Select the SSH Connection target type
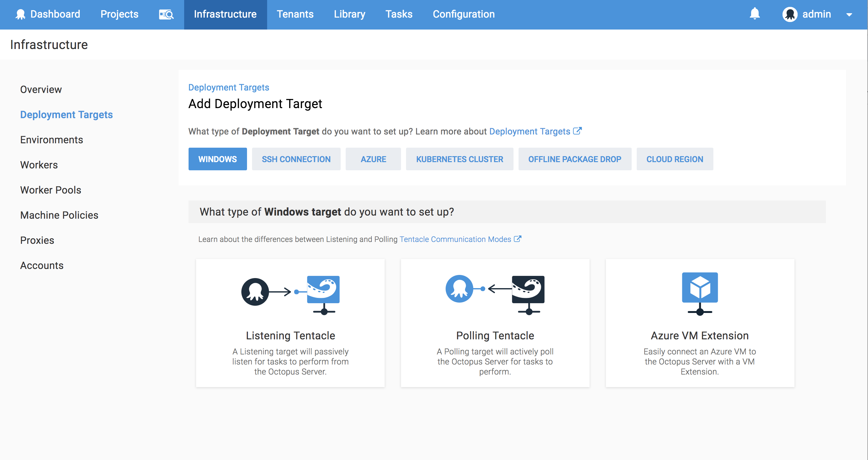 click(296, 159)
